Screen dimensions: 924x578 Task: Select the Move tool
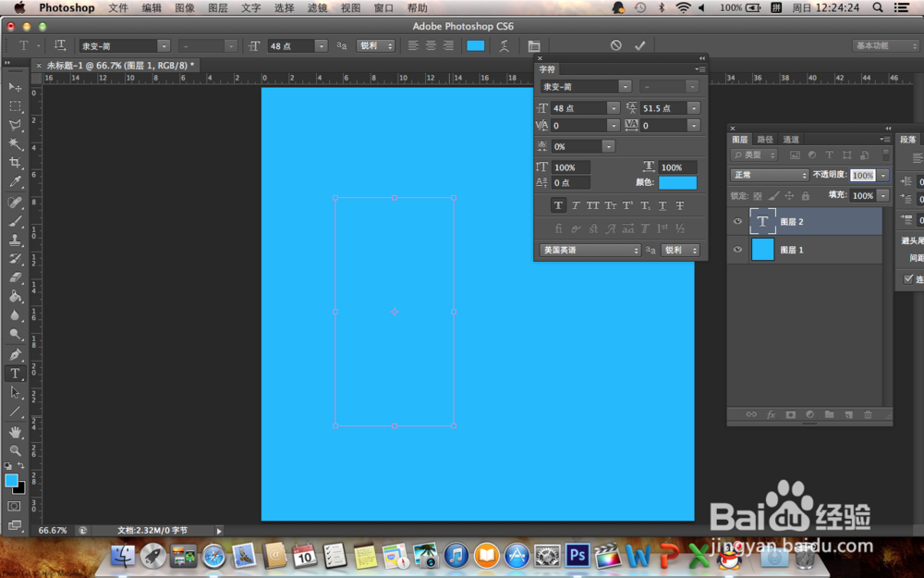[x=15, y=87]
